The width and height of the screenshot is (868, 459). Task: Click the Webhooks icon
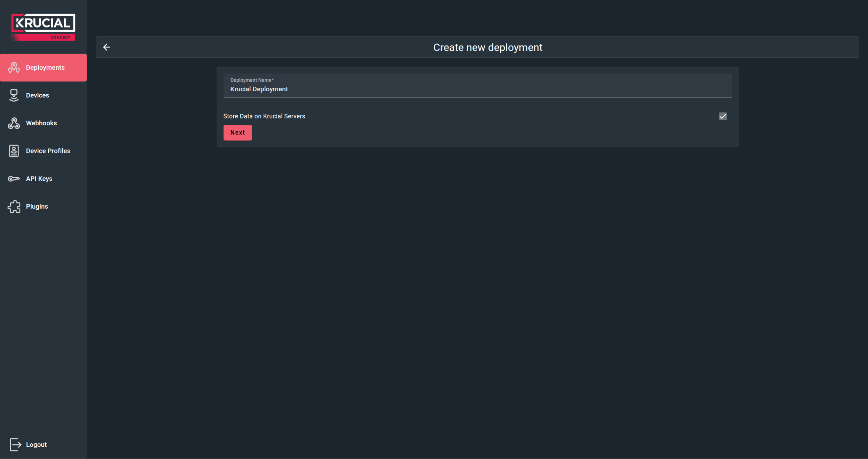(x=14, y=123)
